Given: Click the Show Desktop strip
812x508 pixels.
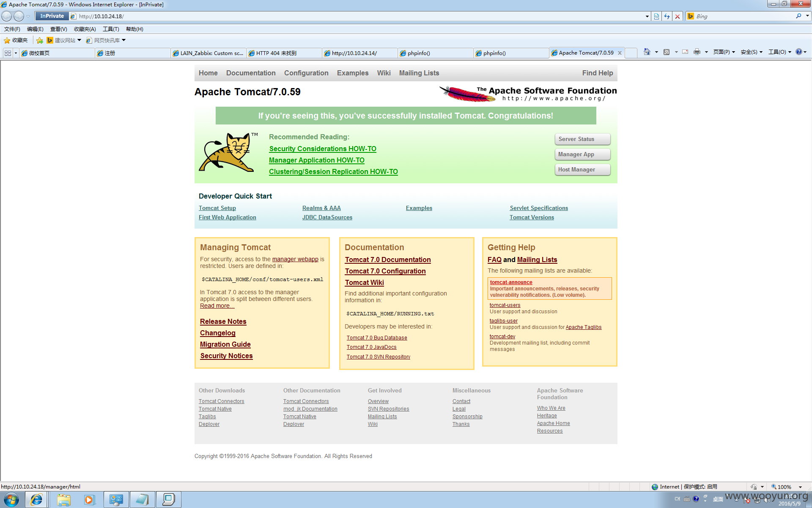Looking at the screenshot, I should coord(809,500).
